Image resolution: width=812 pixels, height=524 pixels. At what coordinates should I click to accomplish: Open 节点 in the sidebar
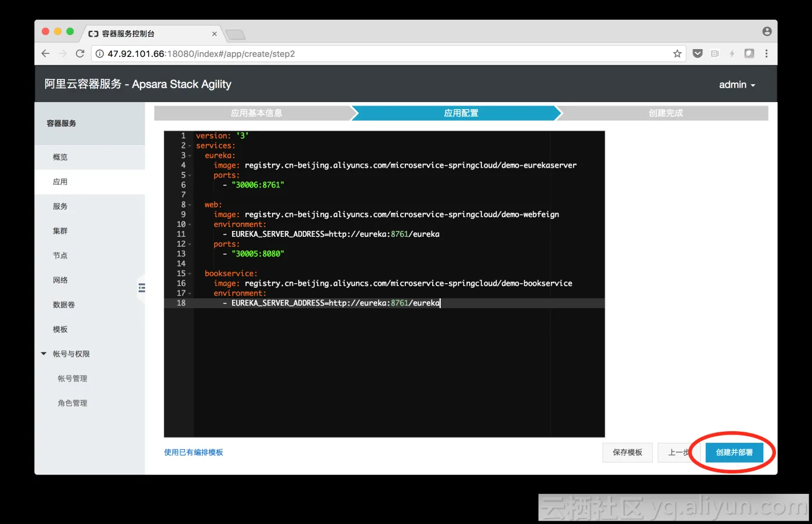point(89,255)
